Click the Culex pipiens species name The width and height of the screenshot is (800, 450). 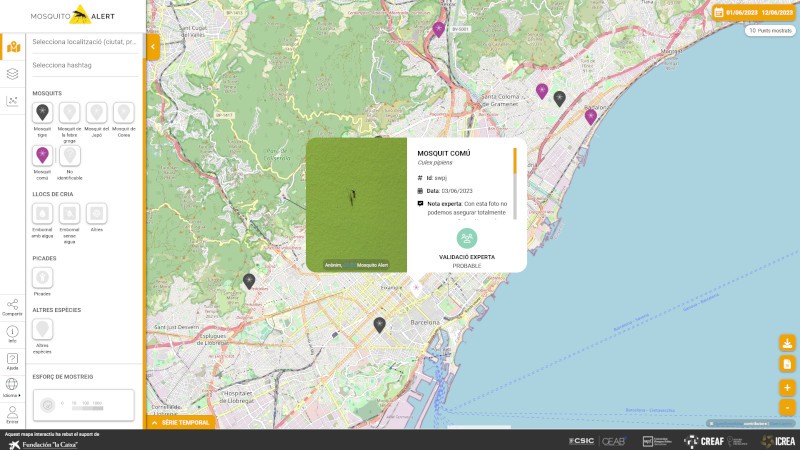click(435, 163)
